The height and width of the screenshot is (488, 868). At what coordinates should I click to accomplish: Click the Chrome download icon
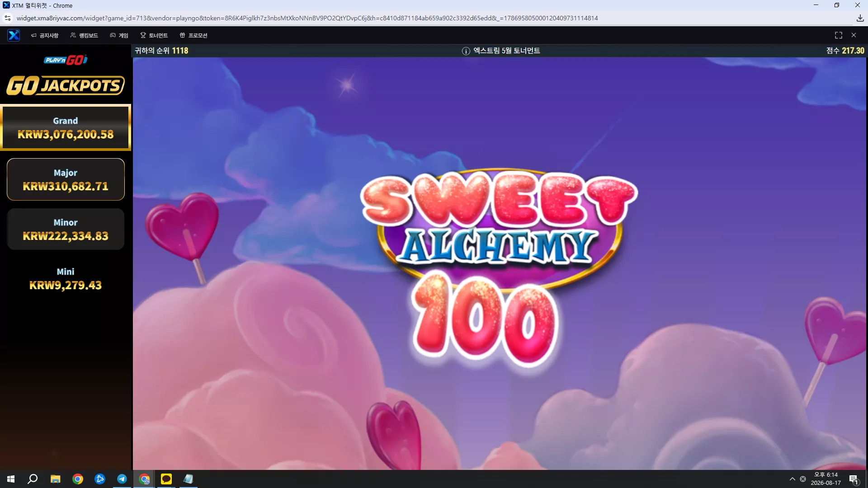pos(860,18)
